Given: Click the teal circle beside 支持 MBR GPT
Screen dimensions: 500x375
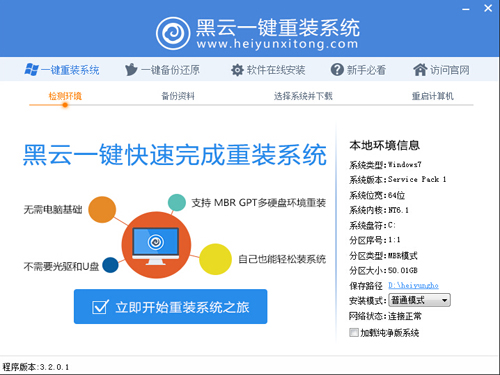Looking at the screenshot, I should pos(177,202).
